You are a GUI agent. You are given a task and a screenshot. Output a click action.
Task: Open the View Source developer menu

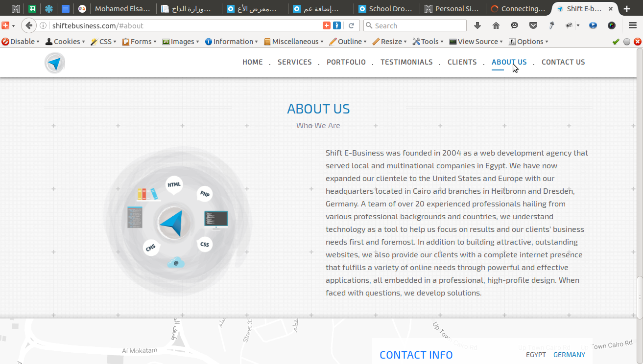click(x=476, y=42)
